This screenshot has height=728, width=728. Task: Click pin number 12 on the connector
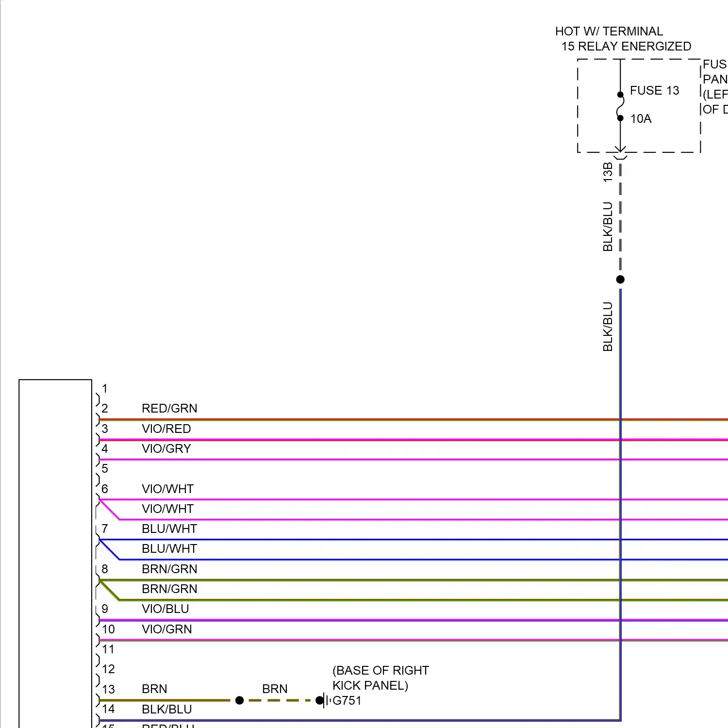pyautogui.click(x=108, y=669)
